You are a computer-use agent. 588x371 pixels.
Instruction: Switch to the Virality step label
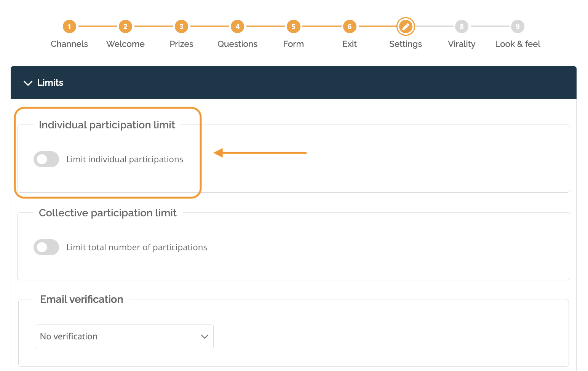pyautogui.click(x=462, y=44)
